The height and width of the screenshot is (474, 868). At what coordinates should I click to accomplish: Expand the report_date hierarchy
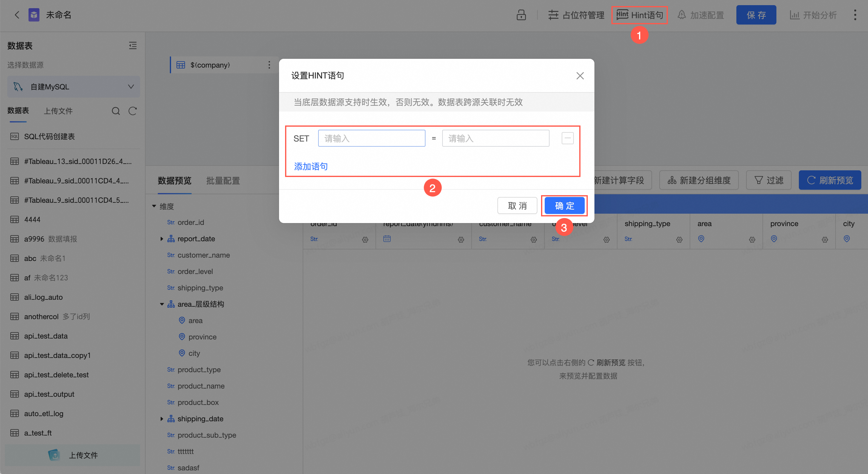tap(162, 239)
